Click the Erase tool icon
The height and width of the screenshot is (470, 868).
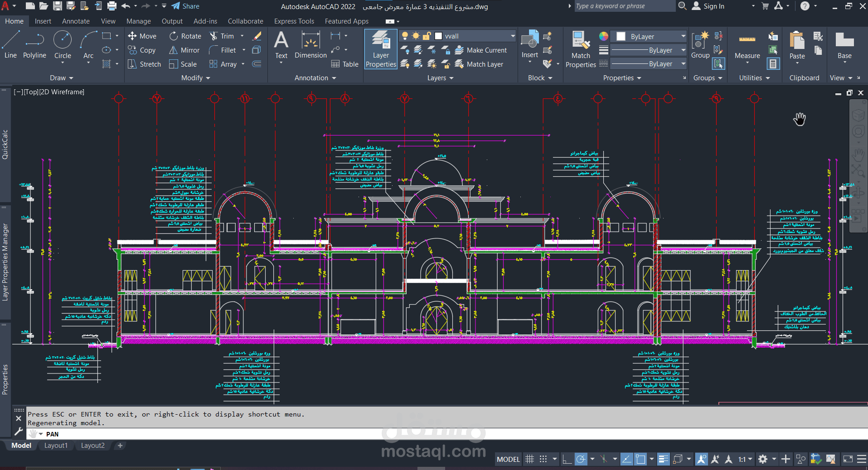click(257, 36)
